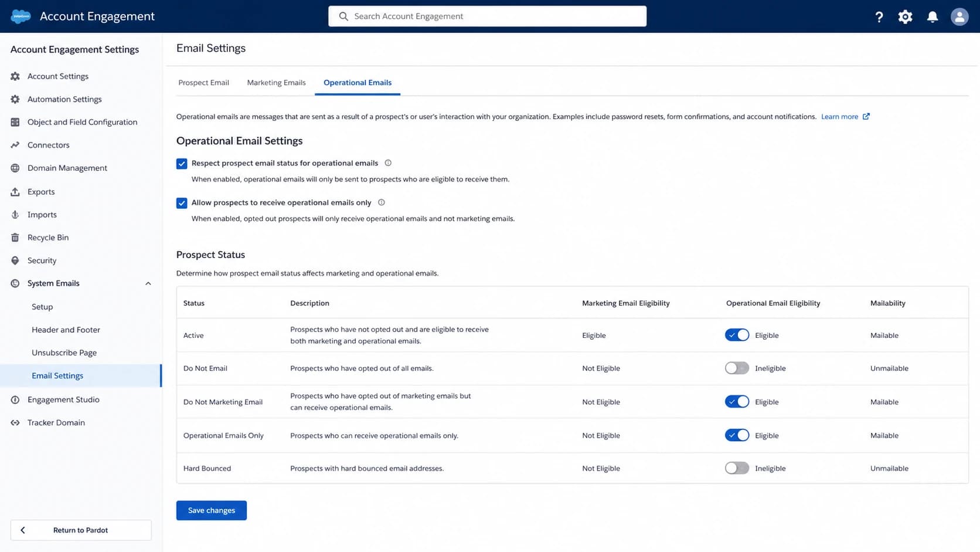Click the search magnifier icon
The height and width of the screenshot is (552, 980).
(x=343, y=16)
